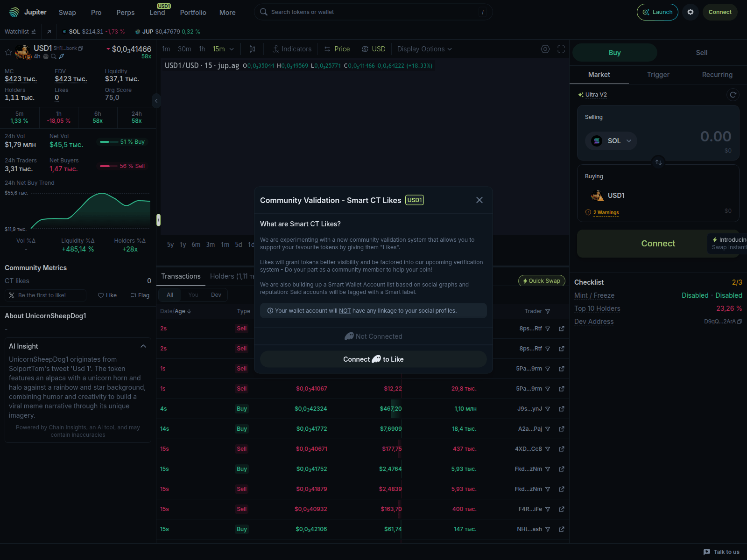
Task: Copy the USD1 token address
Action: pos(81,48)
